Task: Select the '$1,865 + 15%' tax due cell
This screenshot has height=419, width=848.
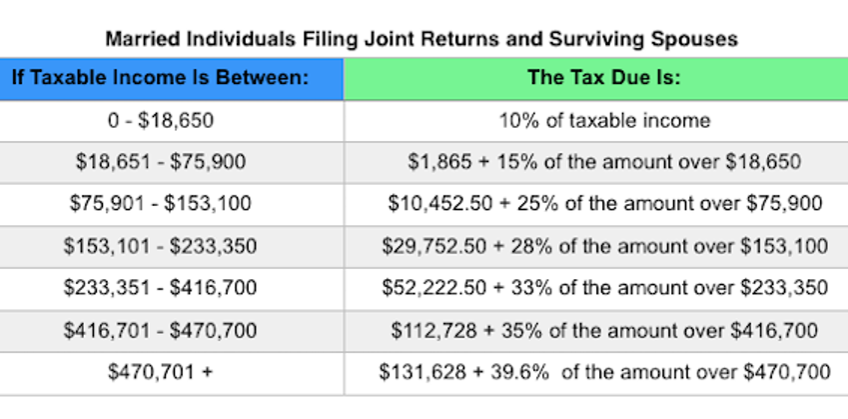Action: (604, 162)
